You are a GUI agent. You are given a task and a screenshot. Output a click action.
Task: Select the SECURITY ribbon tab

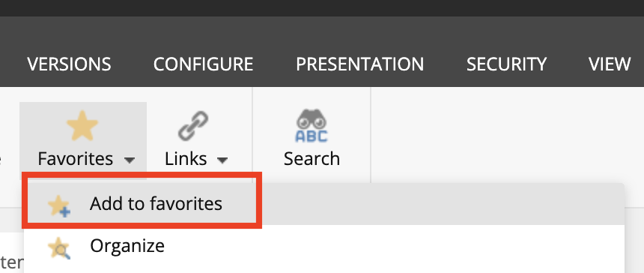tap(506, 64)
